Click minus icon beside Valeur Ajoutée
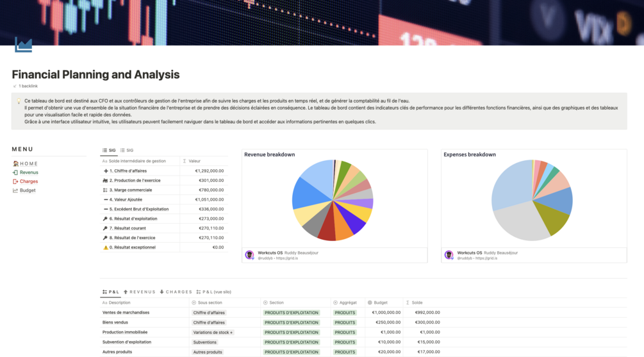 [106, 200]
